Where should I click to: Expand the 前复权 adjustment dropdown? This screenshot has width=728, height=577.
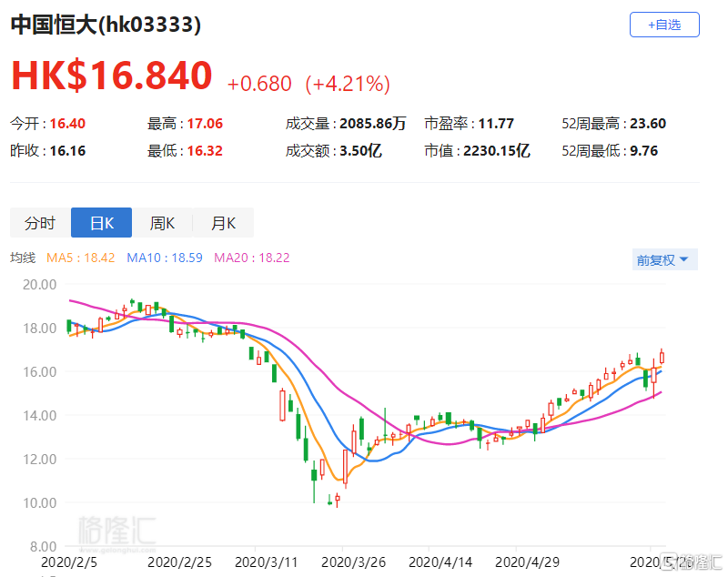coord(664,260)
